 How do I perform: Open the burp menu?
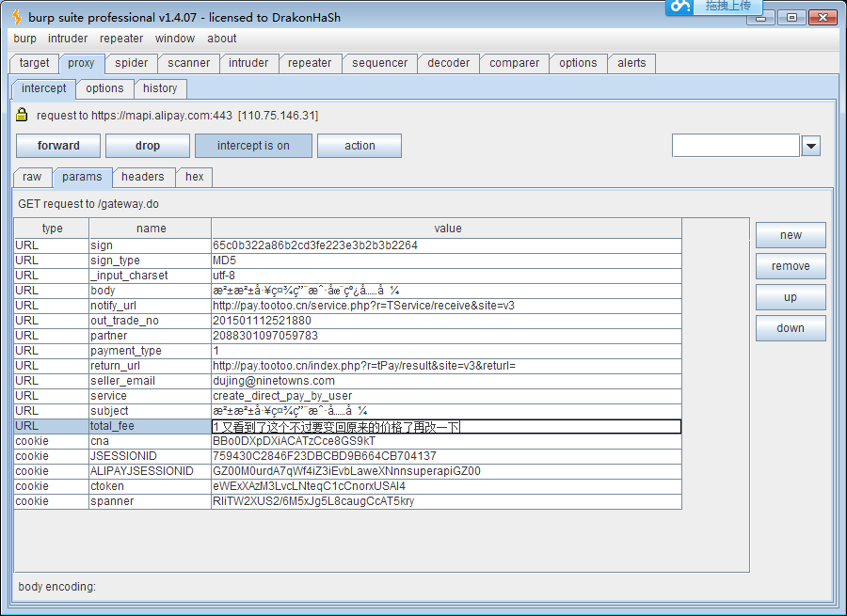click(x=24, y=39)
